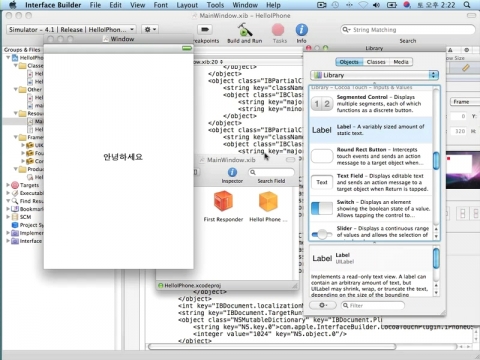Click the volume icon in menu bar

[377, 5]
